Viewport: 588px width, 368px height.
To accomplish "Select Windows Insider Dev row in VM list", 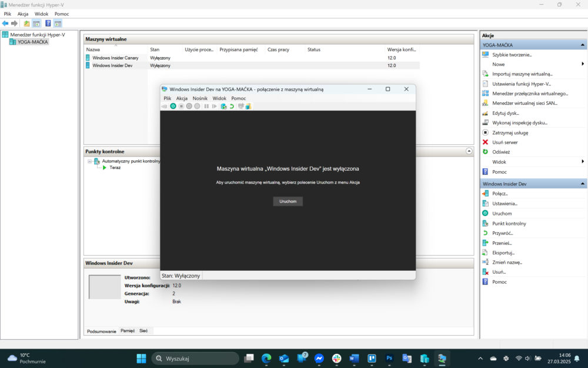I will pyautogui.click(x=252, y=65).
